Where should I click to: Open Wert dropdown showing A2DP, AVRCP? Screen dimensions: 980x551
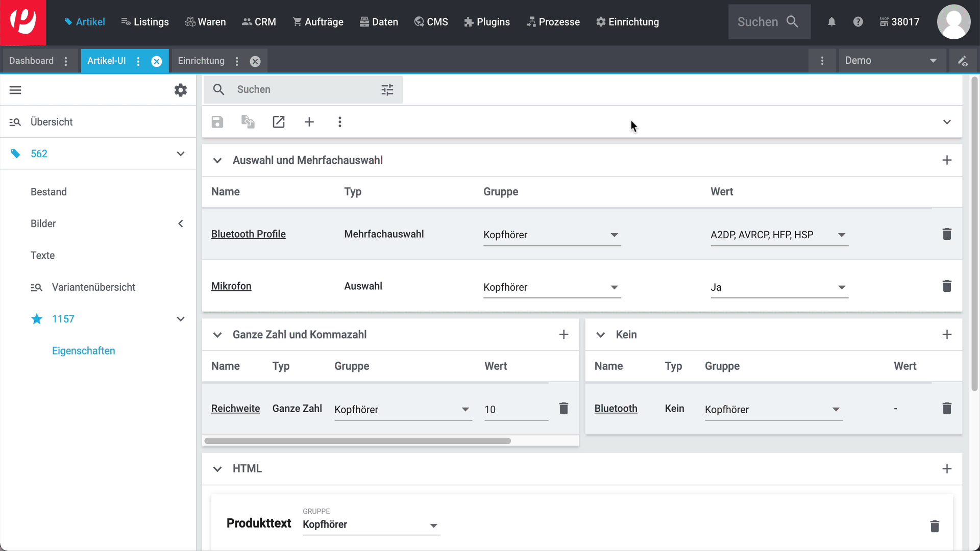click(779, 235)
